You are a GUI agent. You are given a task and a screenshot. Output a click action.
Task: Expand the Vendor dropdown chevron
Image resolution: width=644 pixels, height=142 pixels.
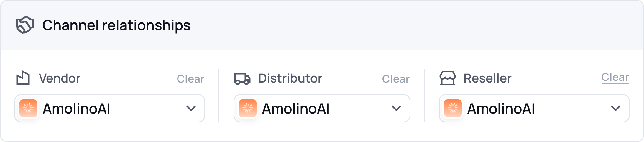click(191, 108)
